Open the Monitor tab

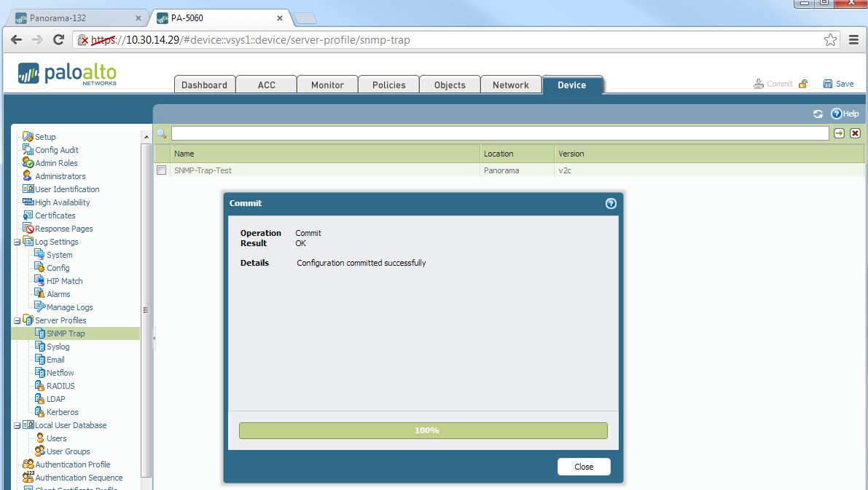click(x=327, y=84)
